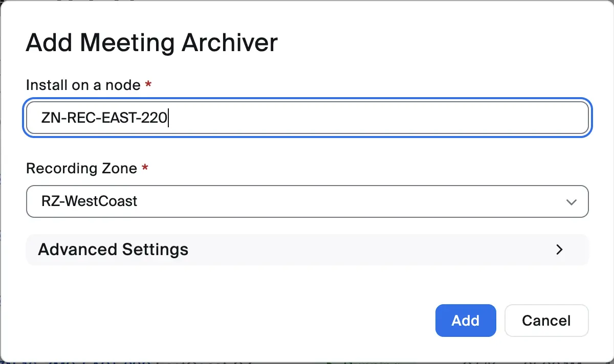
Task: Close the dialog using Cancel
Action: 546,321
